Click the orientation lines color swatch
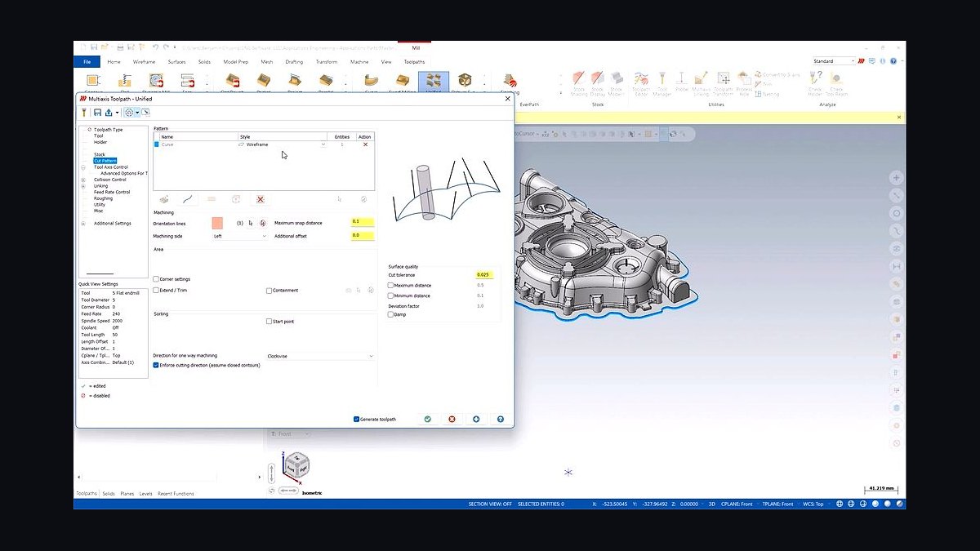This screenshot has width=980, height=551. point(217,223)
